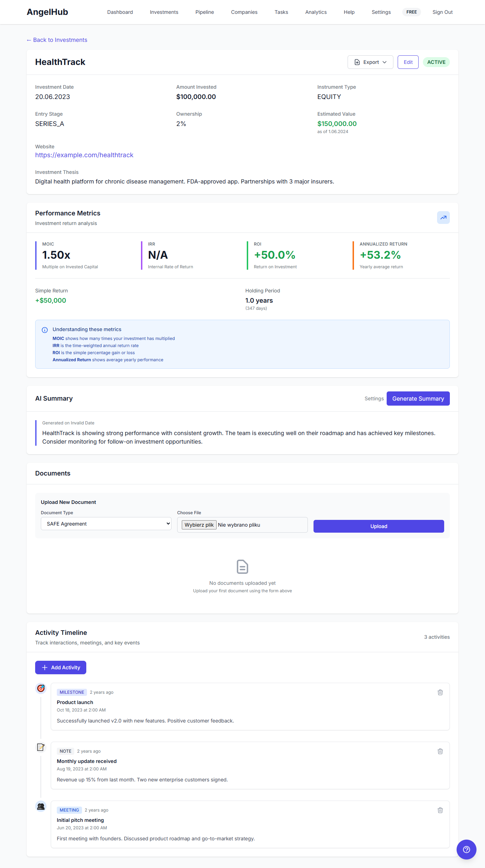The image size is (485, 868).
Task: Click the Monthly update received title
Action: [x=87, y=761]
